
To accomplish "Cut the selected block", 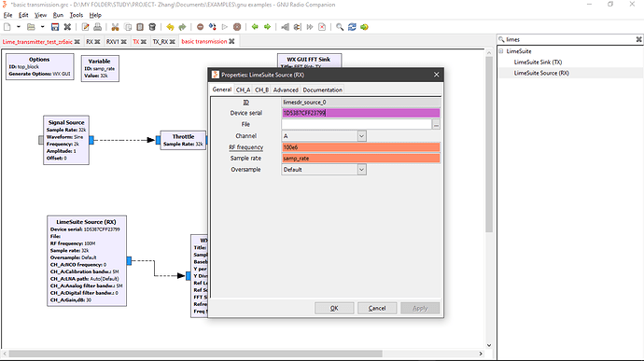I will click(x=115, y=27).
